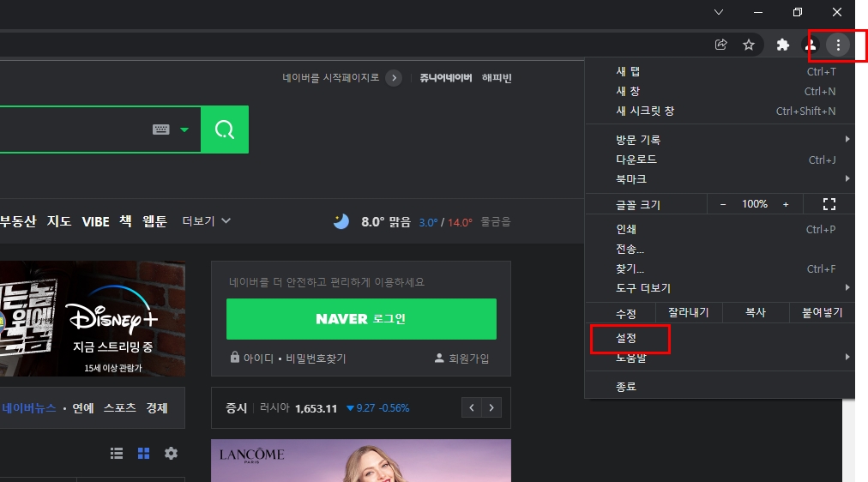Click the arrow next to 네이버를 시작페이지로

point(394,78)
